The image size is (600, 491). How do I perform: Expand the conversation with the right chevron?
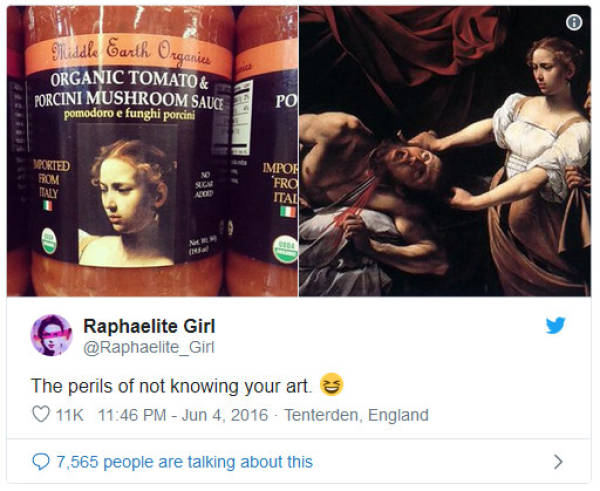click(x=558, y=462)
